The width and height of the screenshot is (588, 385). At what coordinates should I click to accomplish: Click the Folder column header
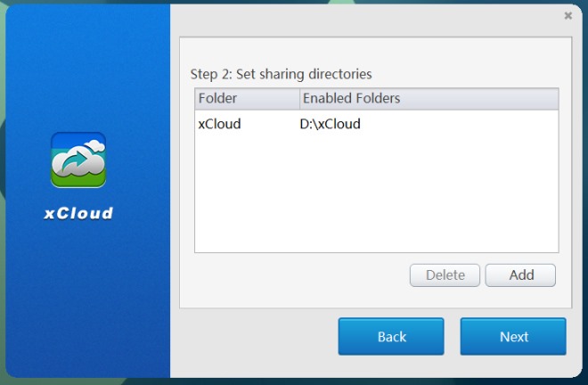[247, 99]
